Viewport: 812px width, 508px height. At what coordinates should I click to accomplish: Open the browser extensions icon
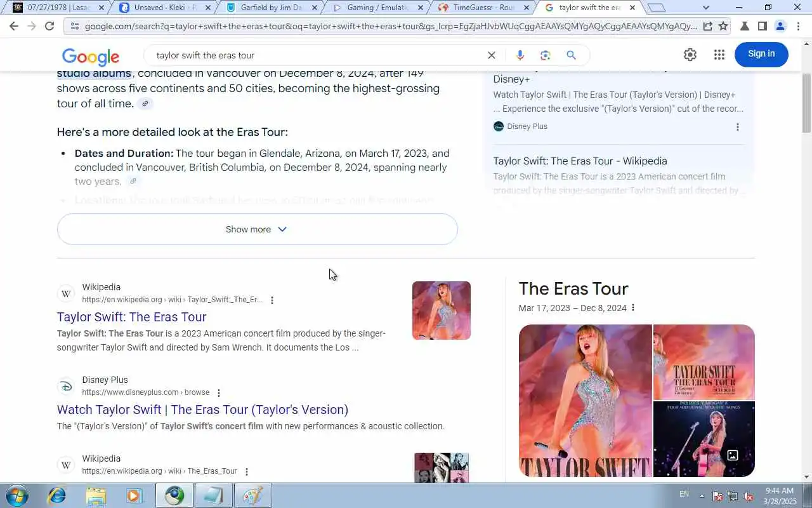pos(745,26)
